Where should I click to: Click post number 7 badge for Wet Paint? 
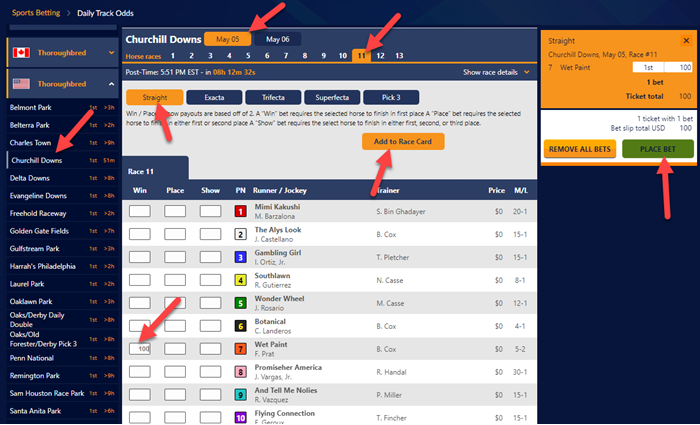coord(241,349)
